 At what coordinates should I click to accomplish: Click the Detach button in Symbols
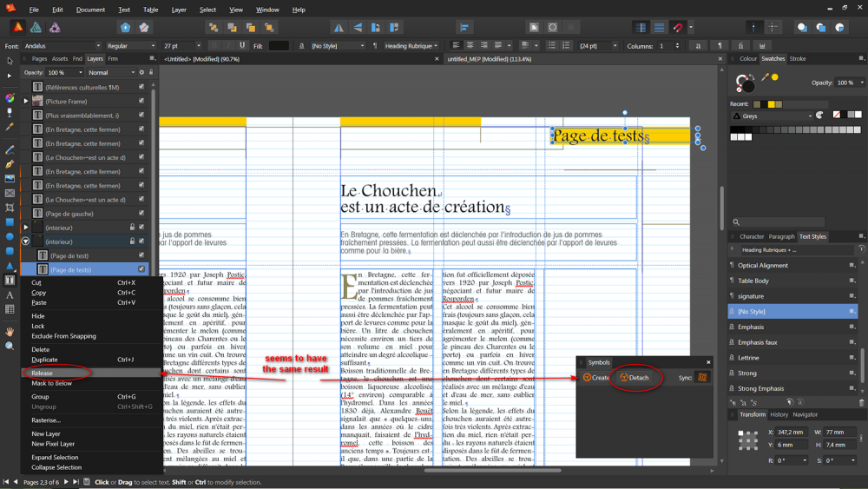(x=634, y=378)
